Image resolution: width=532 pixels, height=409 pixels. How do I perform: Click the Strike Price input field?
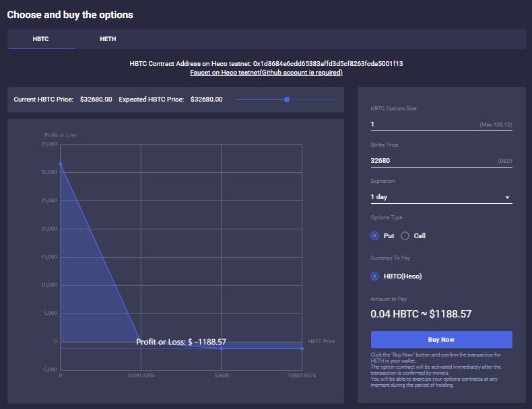[x=431, y=161]
